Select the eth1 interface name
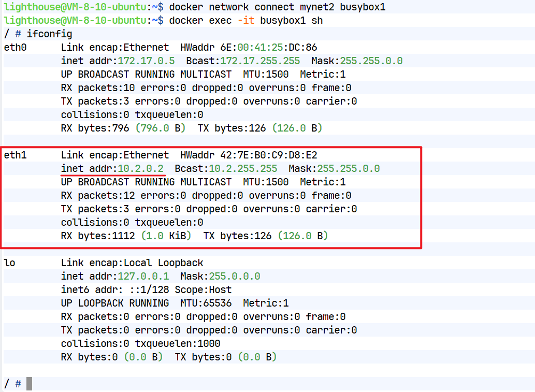Viewport: 535px width, 392px height. click(15, 155)
